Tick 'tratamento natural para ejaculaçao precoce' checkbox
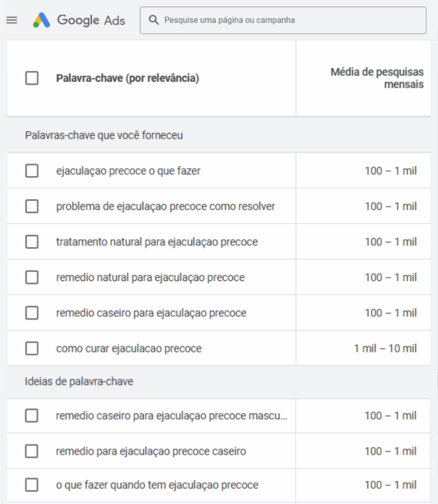438x504 pixels. pos(32,242)
